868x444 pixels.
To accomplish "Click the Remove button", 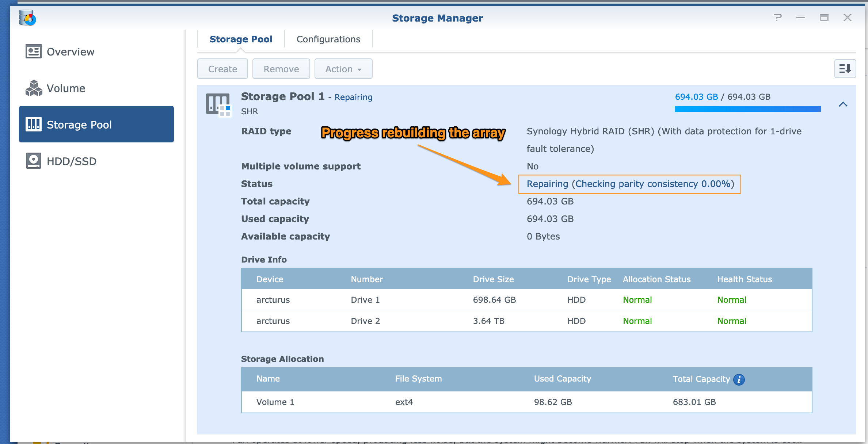I will 281,69.
